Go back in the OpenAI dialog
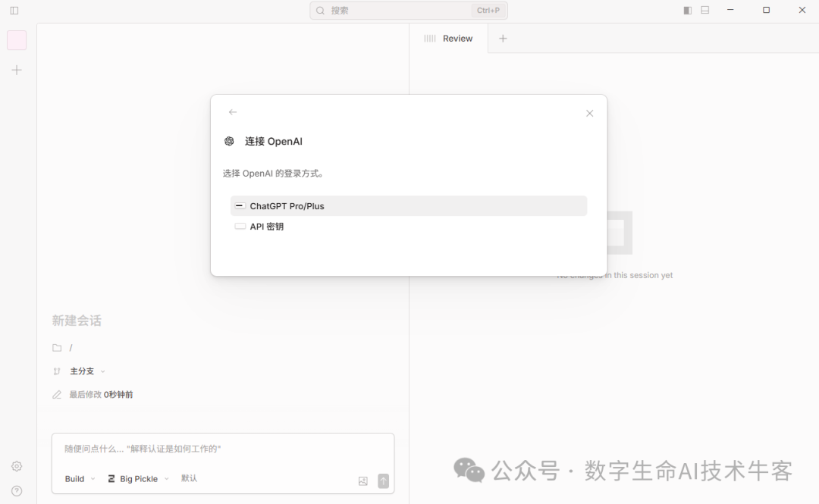This screenshot has width=819, height=504. pos(233,112)
